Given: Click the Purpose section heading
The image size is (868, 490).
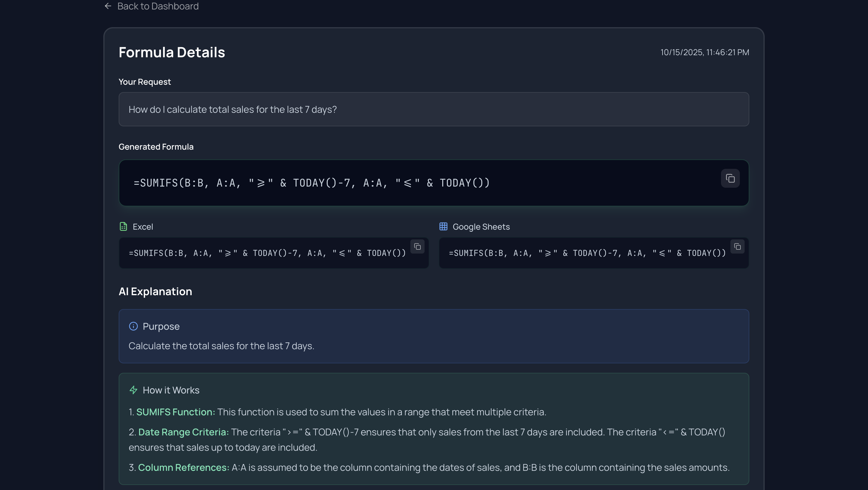Looking at the screenshot, I should (x=161, y=326).
